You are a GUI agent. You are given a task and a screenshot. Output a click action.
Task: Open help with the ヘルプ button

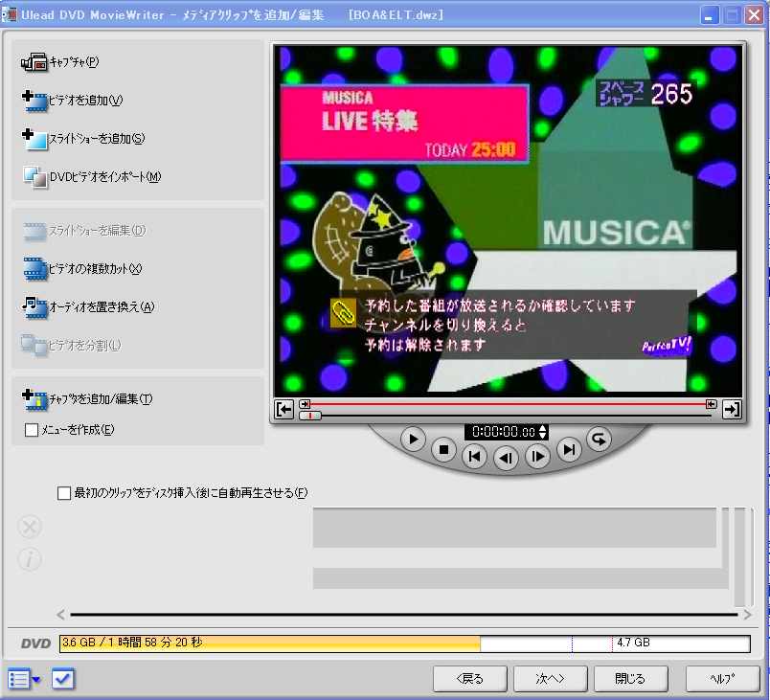click(x=722, y=678)
